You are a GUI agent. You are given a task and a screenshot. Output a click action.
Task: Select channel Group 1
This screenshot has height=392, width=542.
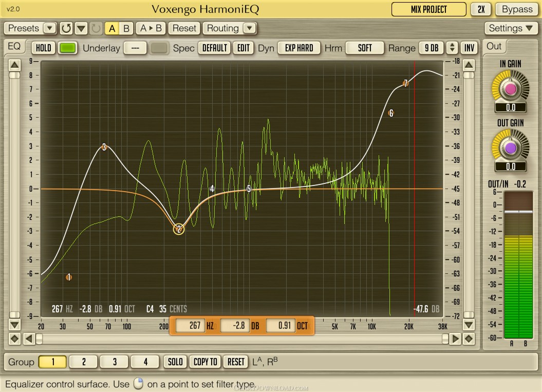[x=52, y=362]
